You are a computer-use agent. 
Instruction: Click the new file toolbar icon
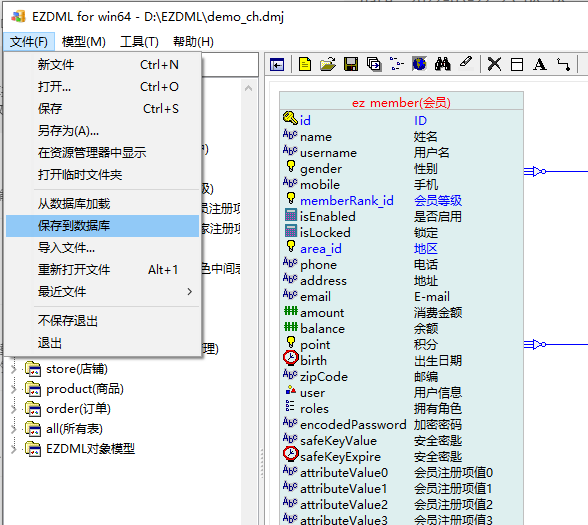[x=305, y=64]
